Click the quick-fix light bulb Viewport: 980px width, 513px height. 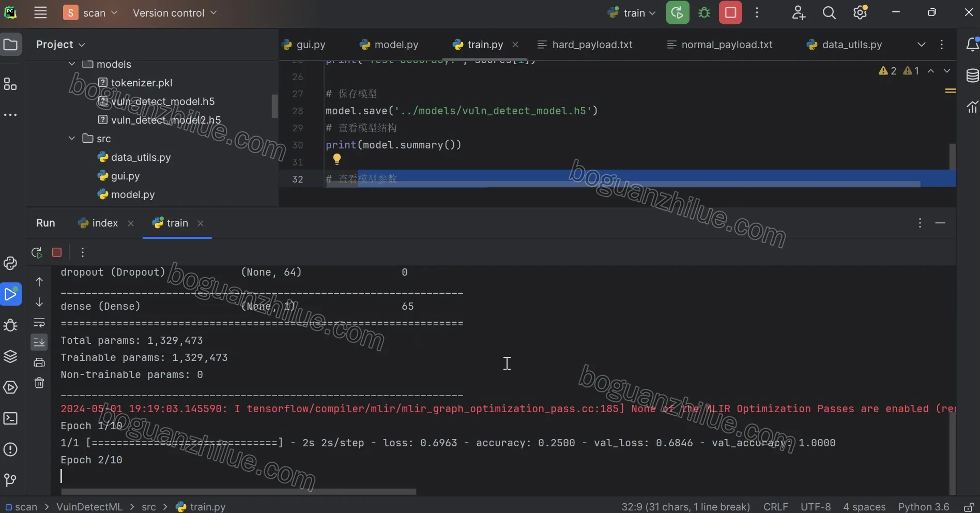[337, 159]
